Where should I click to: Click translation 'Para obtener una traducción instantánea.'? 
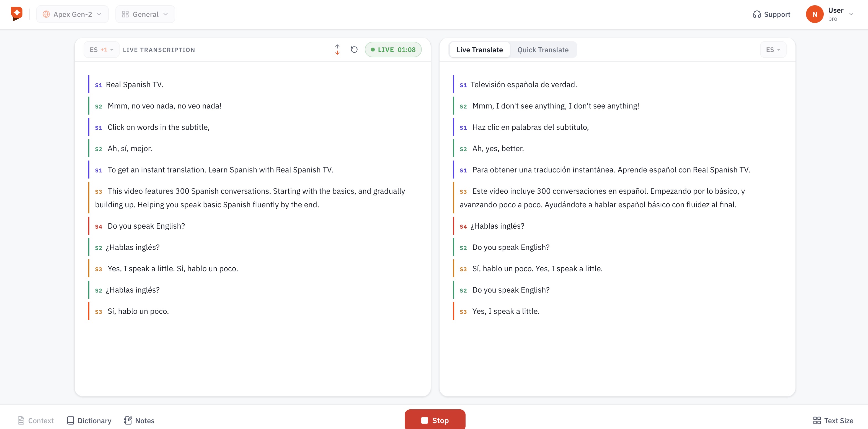click(544, 170)
